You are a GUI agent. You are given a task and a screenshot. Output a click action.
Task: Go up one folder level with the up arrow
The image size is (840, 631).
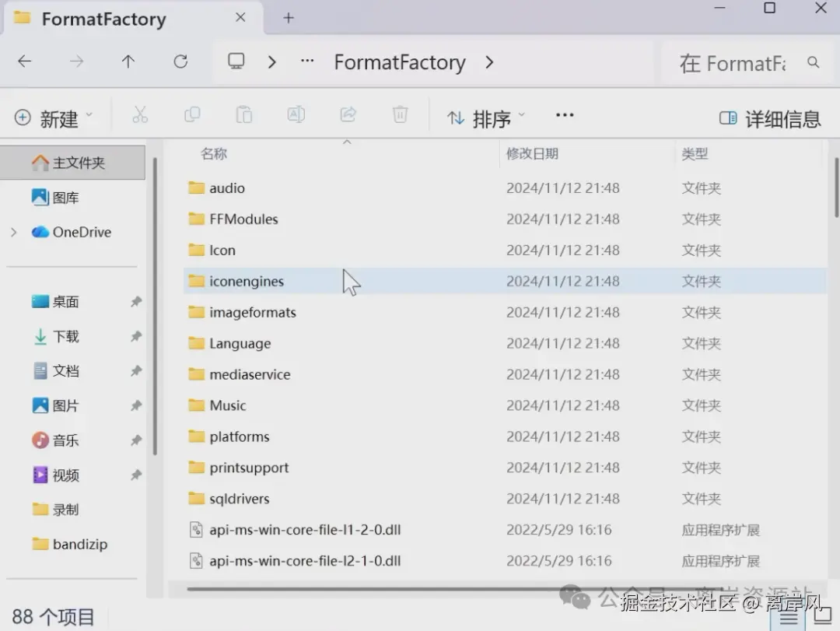point(128,61)
